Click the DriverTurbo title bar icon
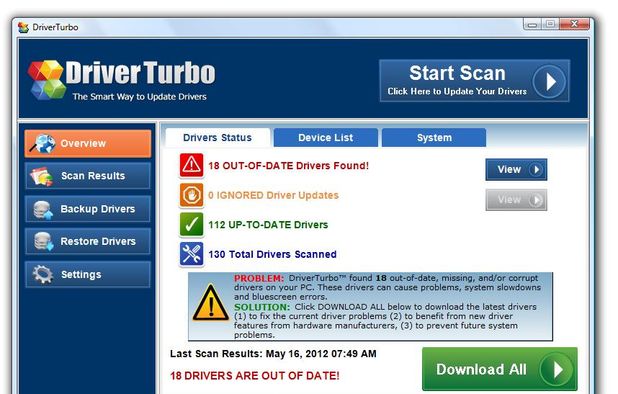 pyautogui.click(x=24, y=27)
